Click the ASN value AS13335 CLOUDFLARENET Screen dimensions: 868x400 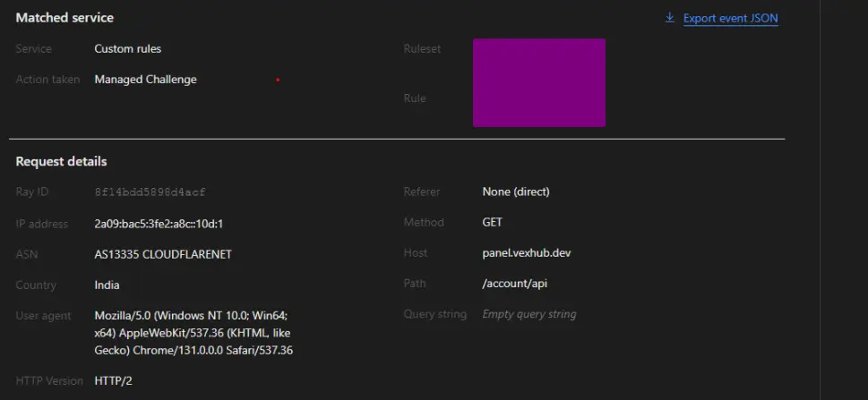click(163, 254)
